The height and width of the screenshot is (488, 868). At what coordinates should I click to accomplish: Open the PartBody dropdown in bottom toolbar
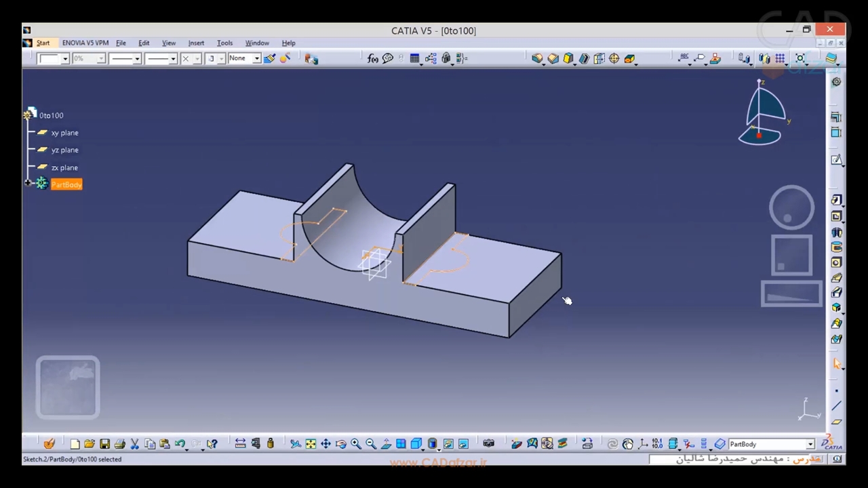pos(810,445)
